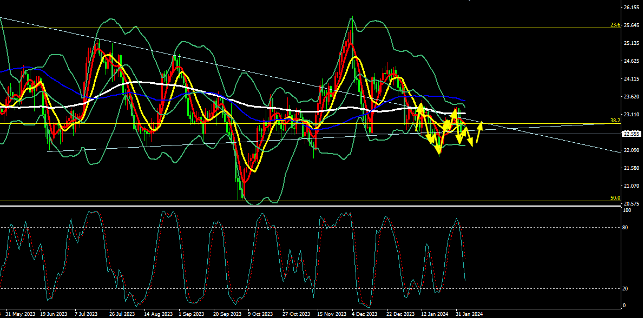Click the rightmost yellow up arrow
644x318 pixels.
(x=479, y=130)
